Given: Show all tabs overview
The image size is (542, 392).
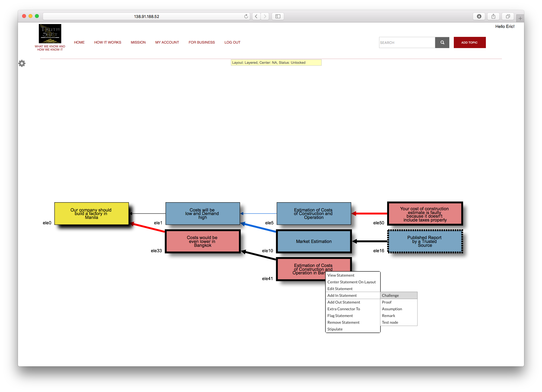Looking at the screenshot, I should pos(508,16).
